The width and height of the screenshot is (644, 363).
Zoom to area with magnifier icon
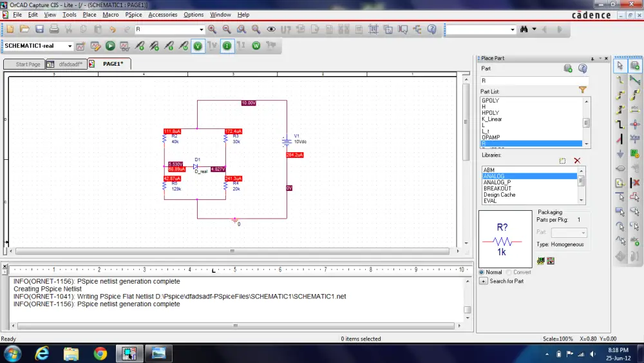(x=241, y=29)
